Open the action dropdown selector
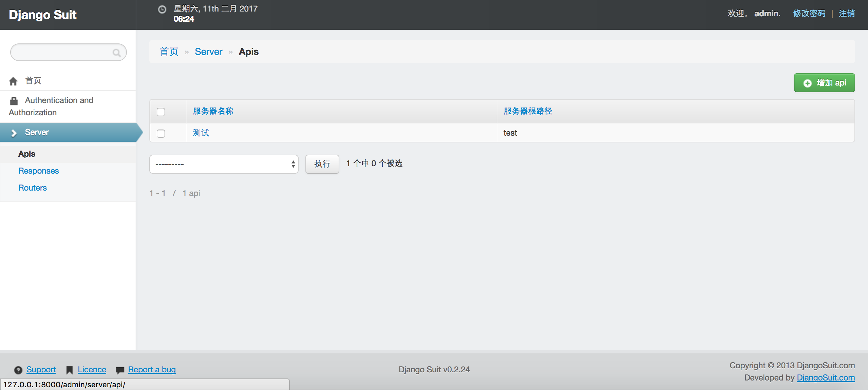 coord(224,164)
